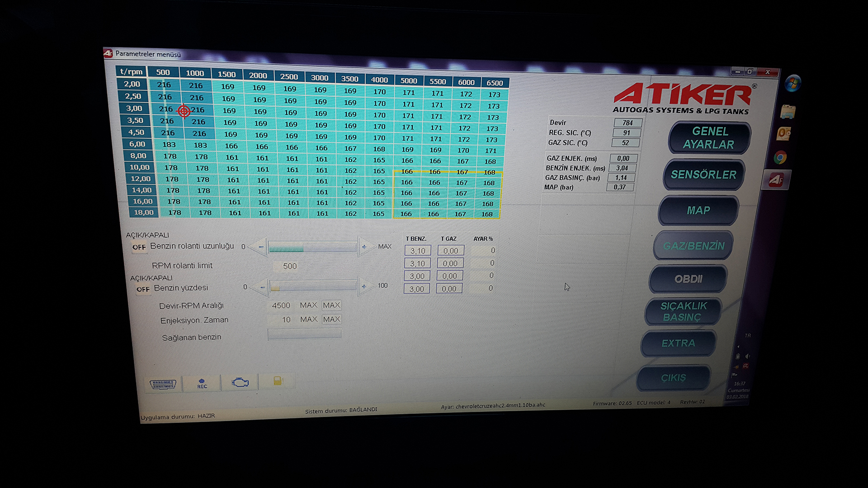
Task: Click the Ayar file name in status bar
Action: tap(493, 406)
